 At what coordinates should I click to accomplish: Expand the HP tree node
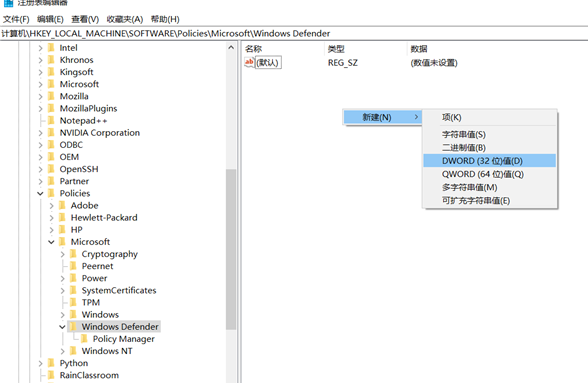pyautogui.click(x=52, y=230)
